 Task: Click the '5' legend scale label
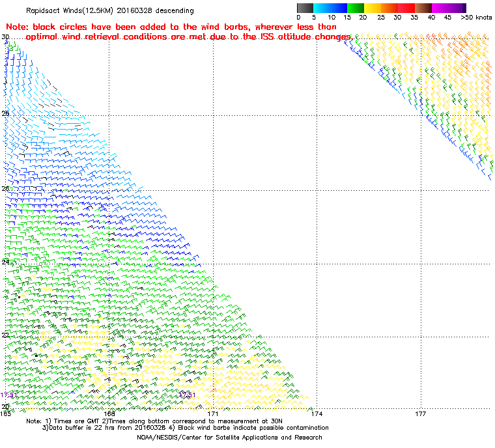(314, 18)
